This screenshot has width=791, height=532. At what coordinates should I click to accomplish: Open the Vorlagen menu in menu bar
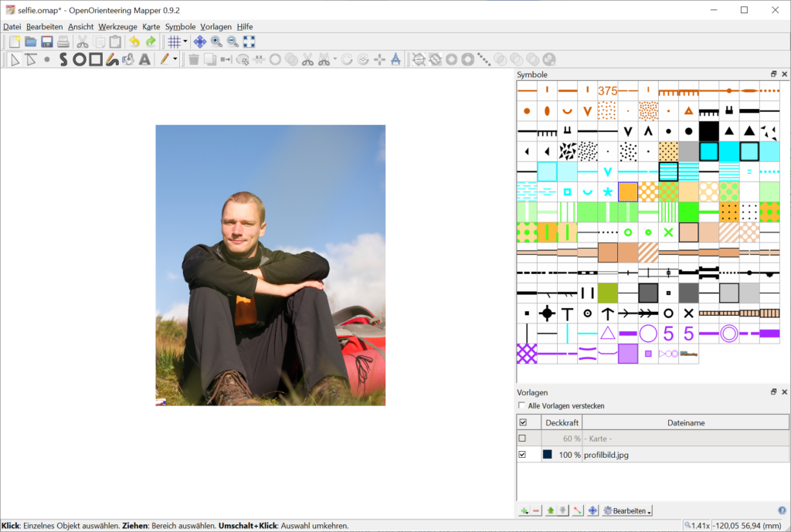[x=216, y=26]
